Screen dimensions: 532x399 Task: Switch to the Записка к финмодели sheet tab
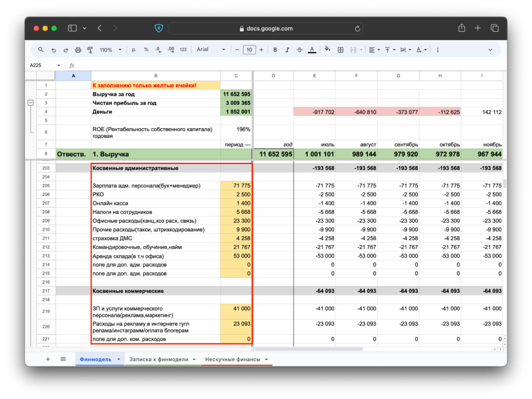coord(159,359)
